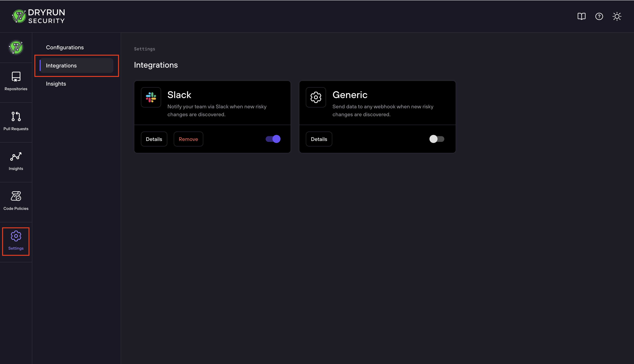Open Details for the Slack integration
Viewport: 634px width, 364px height.
154,139
